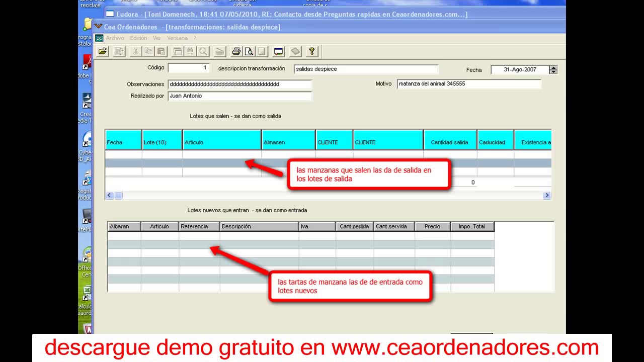Image resolution: width=644 pixels, height=362 pixels.
Task: Open the Ventana menu
Action: pyautogui.click(x=177, y=38)
